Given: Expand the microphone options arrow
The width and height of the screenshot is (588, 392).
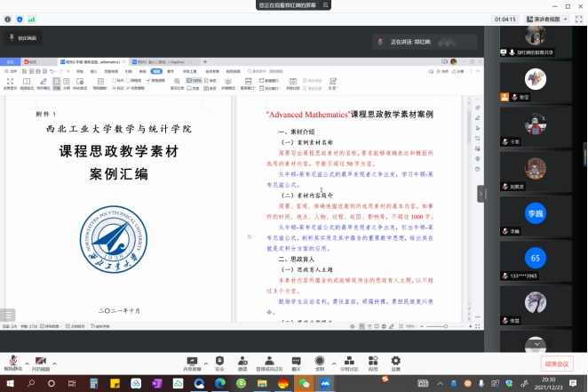Looking at the screenshot, I should [x=25, y=358].
